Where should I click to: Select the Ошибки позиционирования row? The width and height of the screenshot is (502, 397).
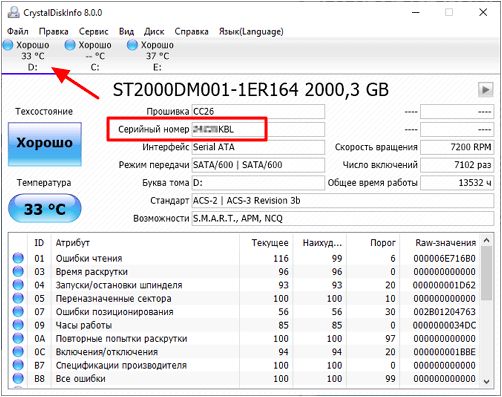(245, 311)
